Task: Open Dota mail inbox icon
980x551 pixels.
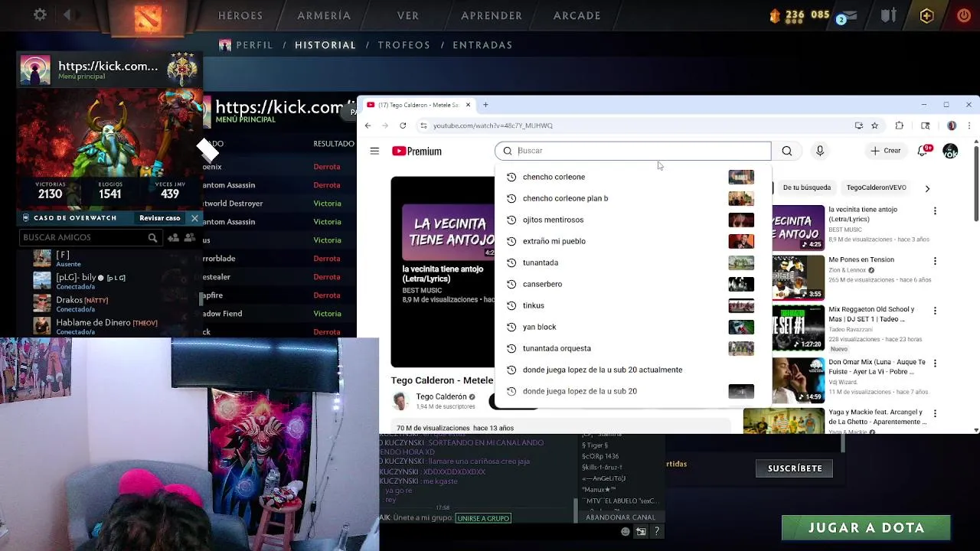Action: pyautogui.click(x=851, y=15)
